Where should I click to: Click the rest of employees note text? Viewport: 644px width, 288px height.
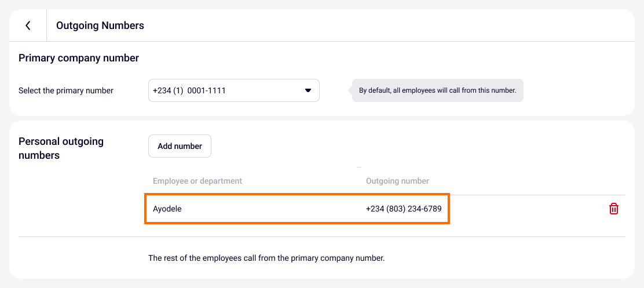266,258
